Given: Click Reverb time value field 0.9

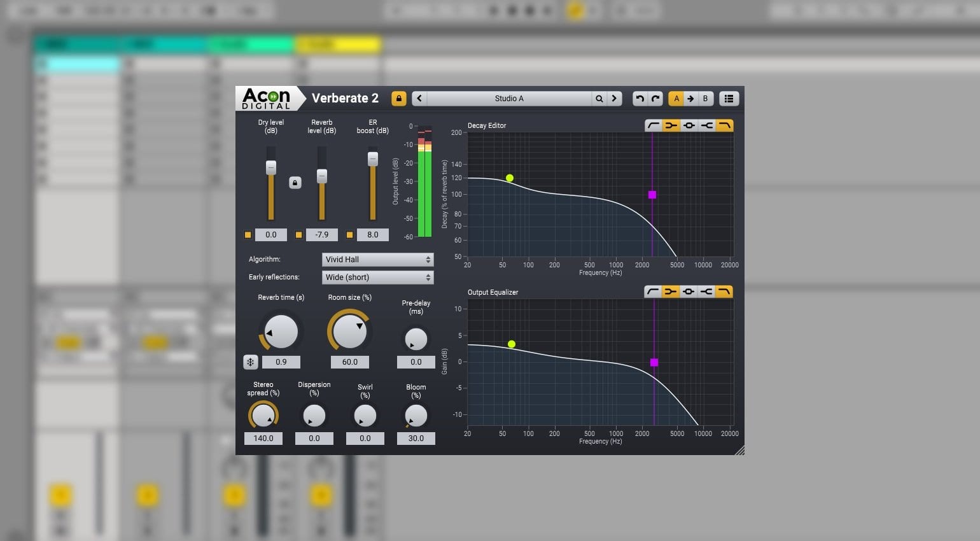Looking at the screenshot, I should pos(281,362).
